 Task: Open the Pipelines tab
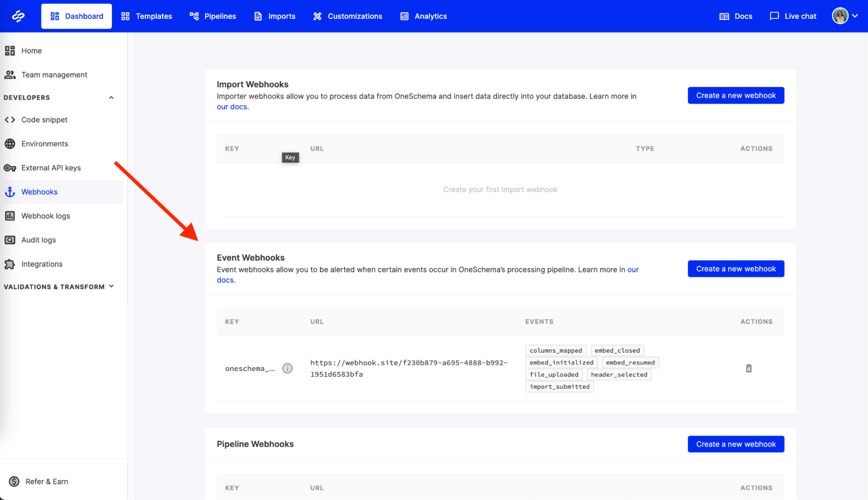(213, 16)
